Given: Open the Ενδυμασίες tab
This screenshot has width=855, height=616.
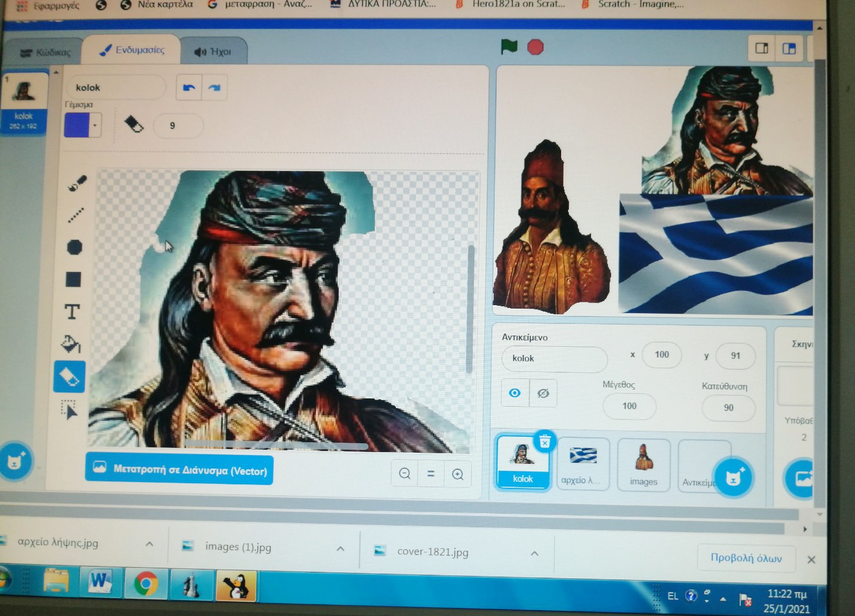Looking at the screenshot, I should (132, 50).
